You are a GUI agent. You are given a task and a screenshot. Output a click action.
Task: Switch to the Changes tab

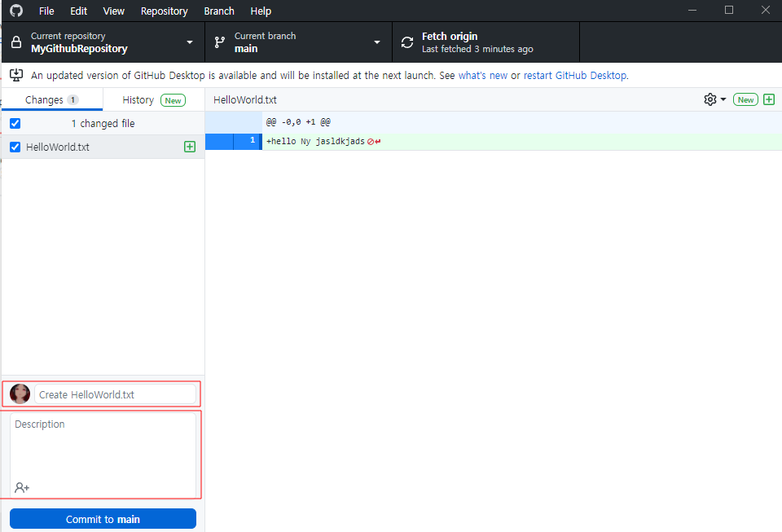[52, 99]
